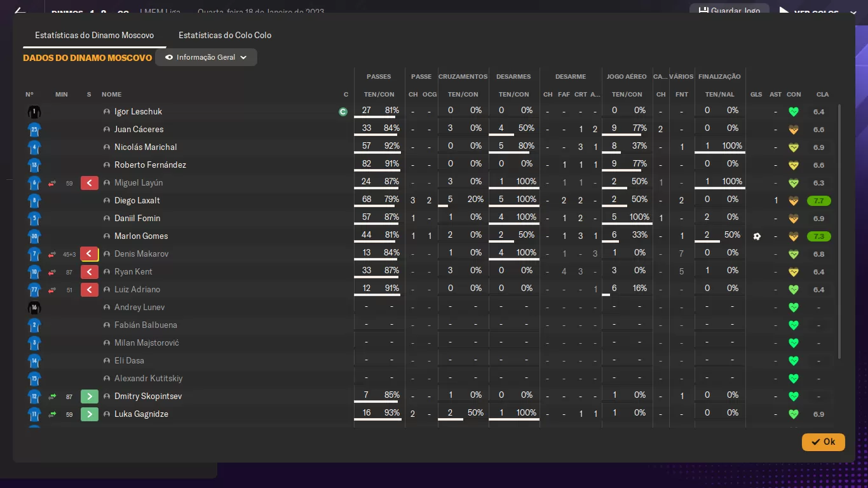Screen dimensions: 868x488
Task: Click the person icon beside Roberto Fernández
Action: (x=107, y=165)
